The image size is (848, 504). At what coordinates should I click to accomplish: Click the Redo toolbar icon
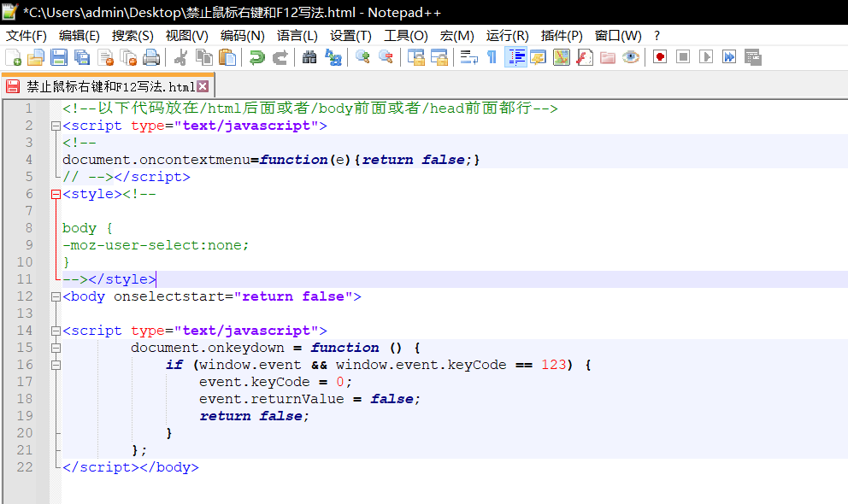280,57
